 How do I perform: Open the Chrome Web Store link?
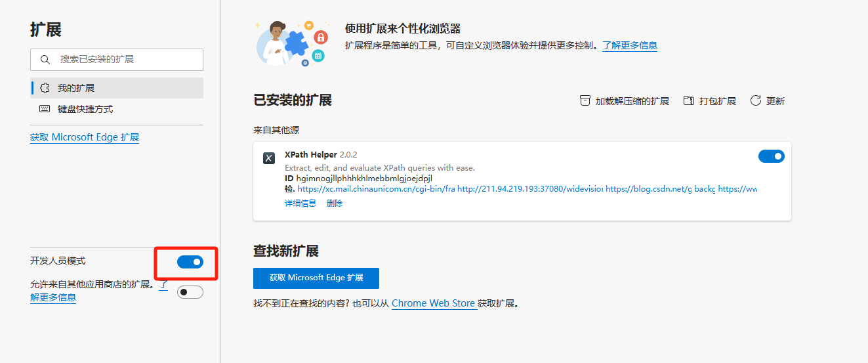point(433,303)
